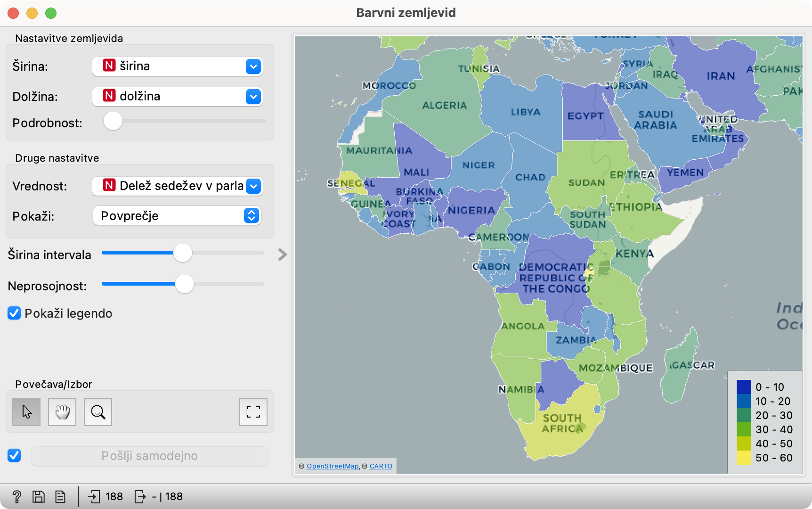Click the Podrobnost slider handle
Image resolution: width=812 pixels, height=509 pixels.
coord(113,121)
